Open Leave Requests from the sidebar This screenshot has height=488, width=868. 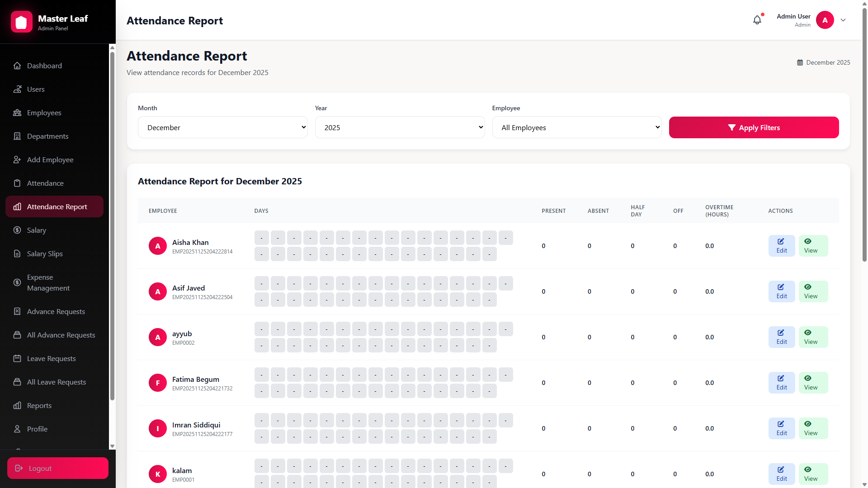pos(51,358)
